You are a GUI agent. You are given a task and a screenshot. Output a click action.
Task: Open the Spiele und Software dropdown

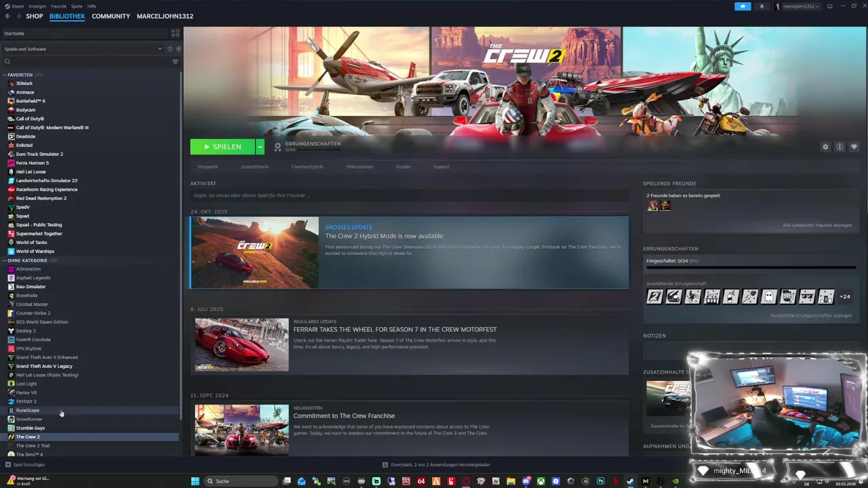click(83, 49)
